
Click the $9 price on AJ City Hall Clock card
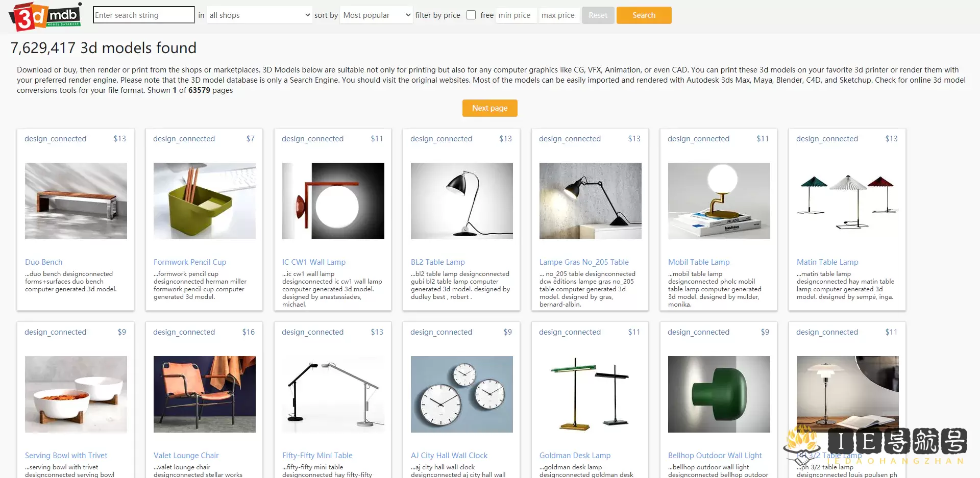click(508, 332)
